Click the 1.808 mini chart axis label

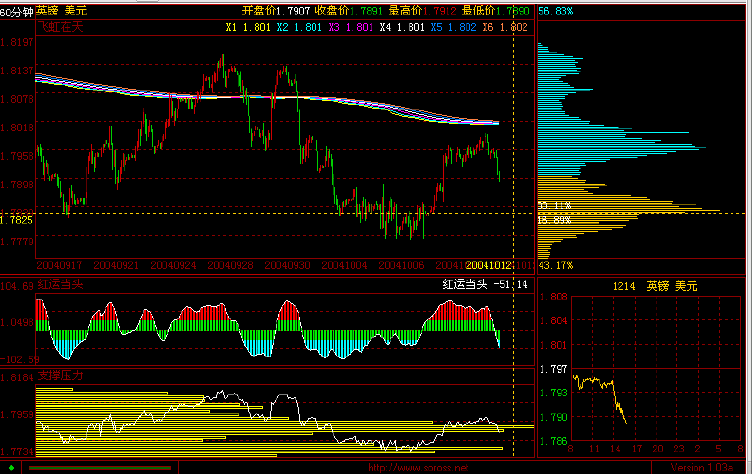pos(553,297)
